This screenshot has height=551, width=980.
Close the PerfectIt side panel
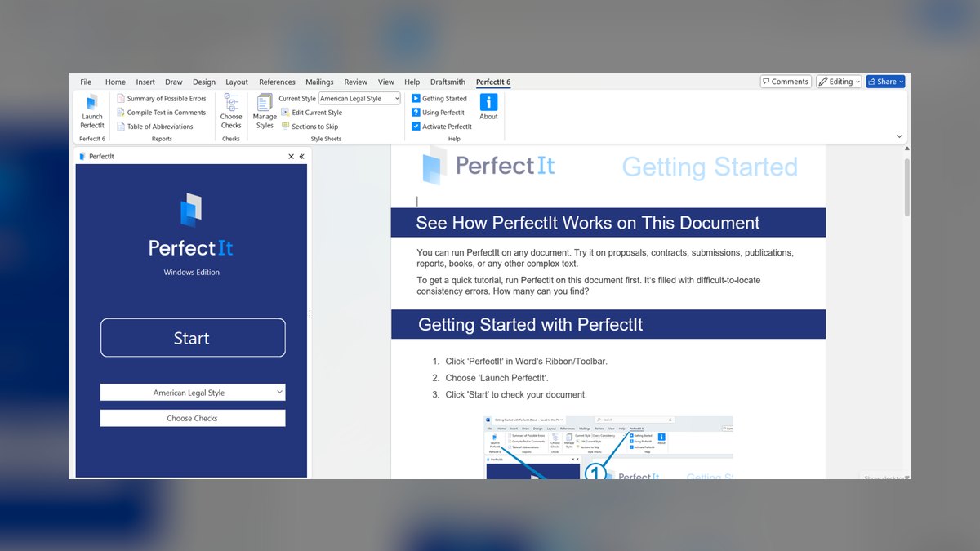coord(292,156)
